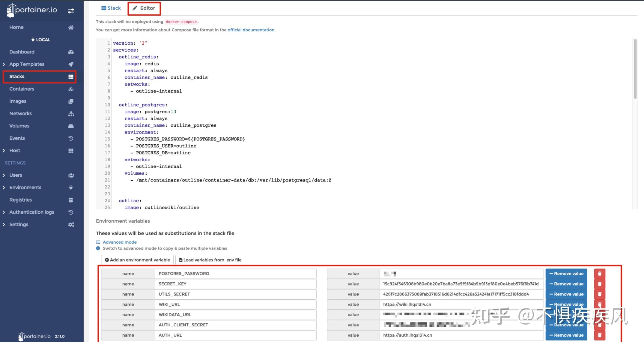Expand the Host menu section

(x=4, y=151)
